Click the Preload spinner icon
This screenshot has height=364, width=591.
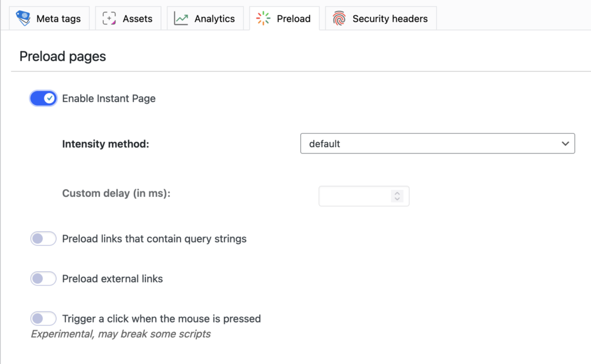coord(263,18)
